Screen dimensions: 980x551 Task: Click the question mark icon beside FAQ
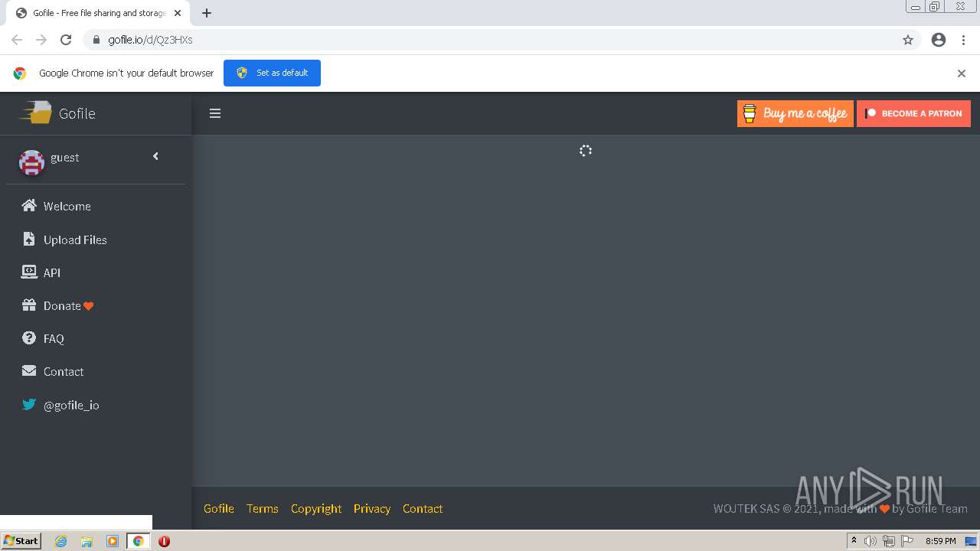point(29,337)
